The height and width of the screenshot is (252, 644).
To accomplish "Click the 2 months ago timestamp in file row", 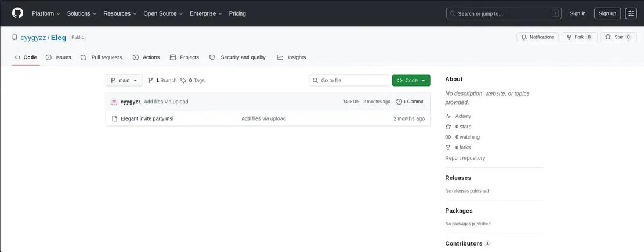I will tap(409, 118).
